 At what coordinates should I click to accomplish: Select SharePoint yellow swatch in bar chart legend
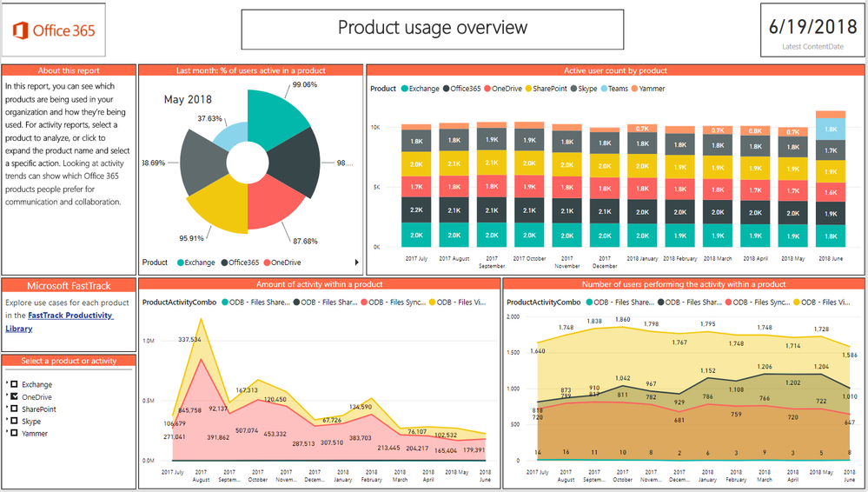(x=528, y=89)
